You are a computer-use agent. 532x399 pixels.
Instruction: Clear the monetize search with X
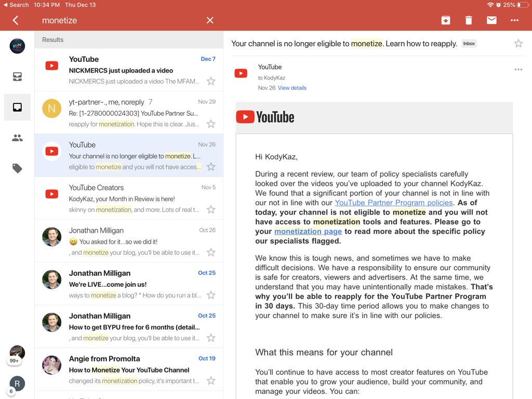coord(210,20)
